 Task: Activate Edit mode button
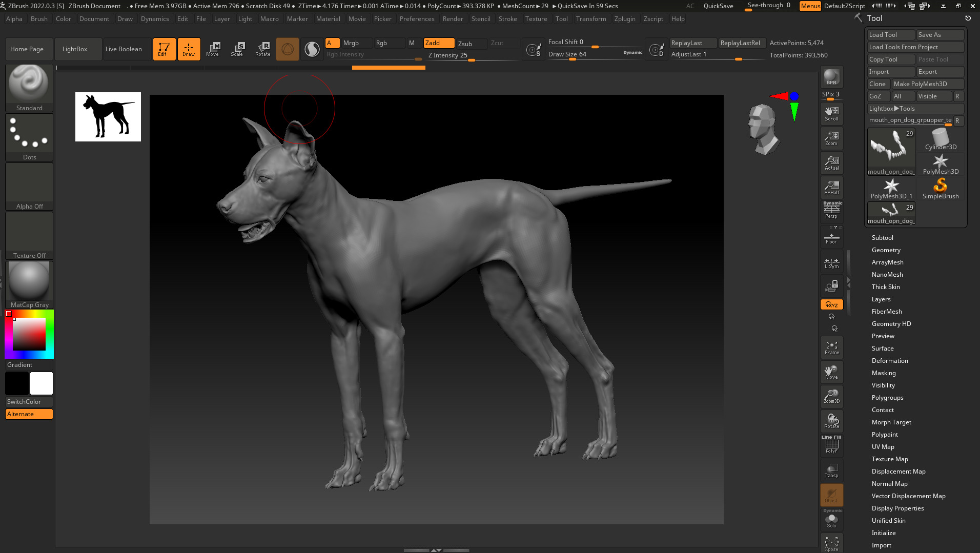[x=164, y=49]
